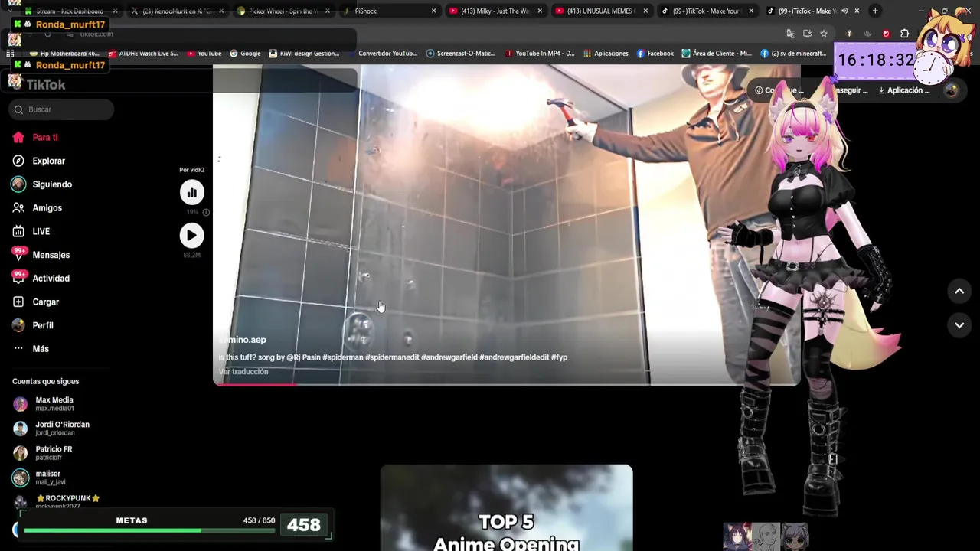The image size is (980, 551).
Task: Open the #spiderman hashtag
Action: pos(343,357)
